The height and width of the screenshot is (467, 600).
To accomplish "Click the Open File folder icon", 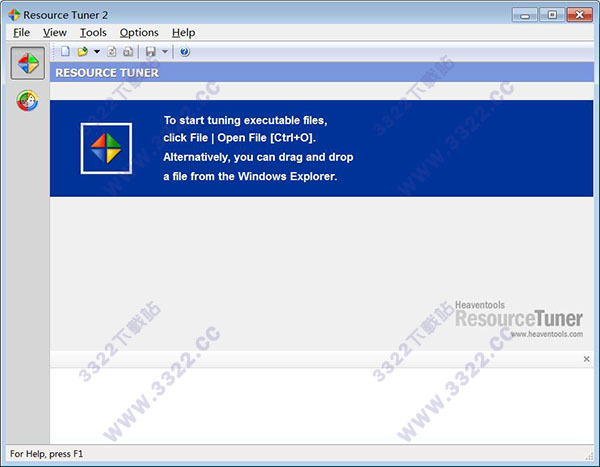I will click(82, 52).
